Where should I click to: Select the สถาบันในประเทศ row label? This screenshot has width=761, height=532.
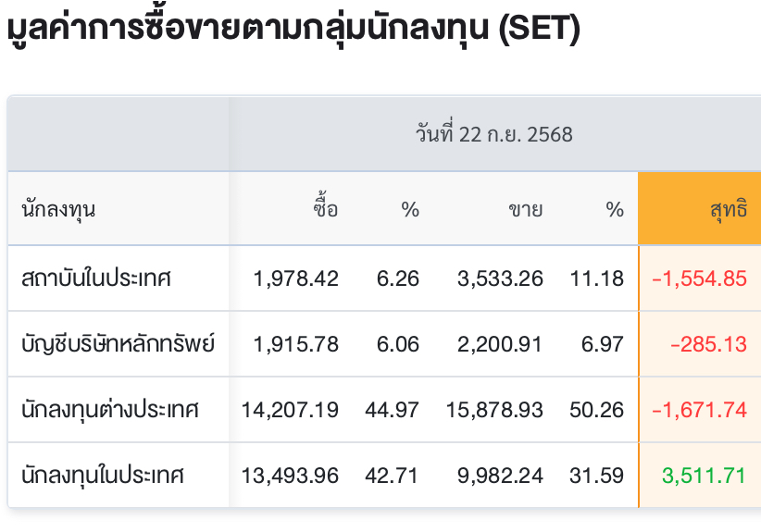96,278
